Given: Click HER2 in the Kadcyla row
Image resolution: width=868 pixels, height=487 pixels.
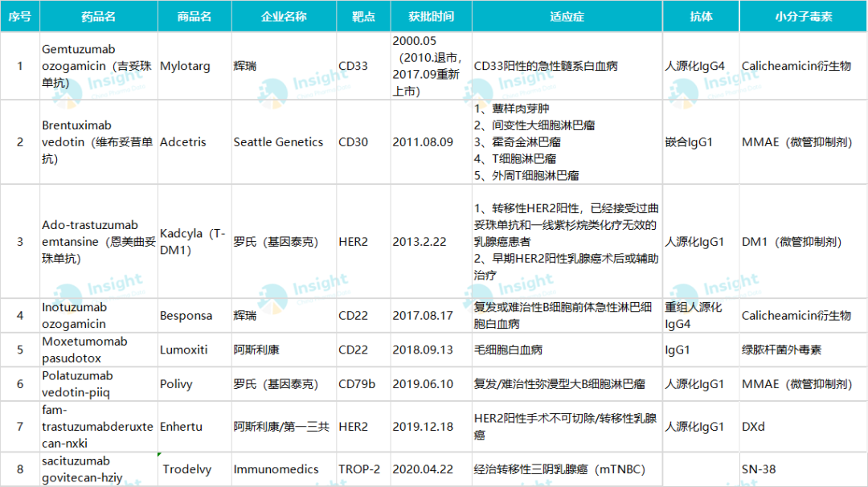Looking at the screenshot, I should pos(363,242).
